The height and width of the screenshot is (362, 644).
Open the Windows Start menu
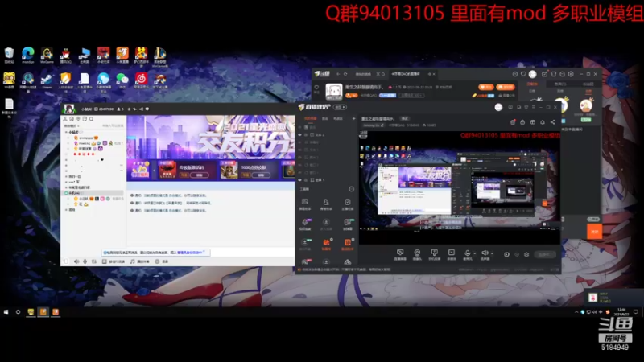pyautogui.click(x=6, y=312)
